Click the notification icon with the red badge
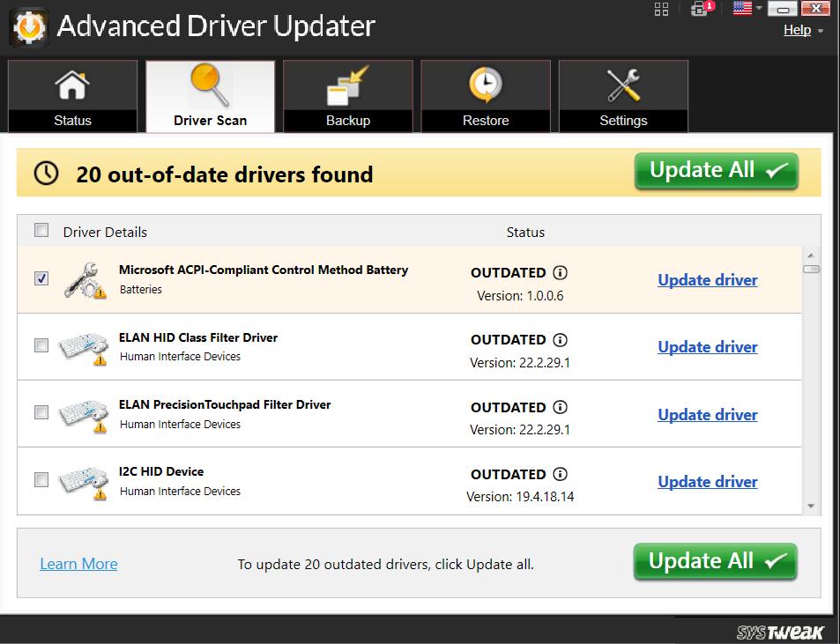Image resolution: width=840 pixels, height=644 pixels. click(x=696, y=10)
